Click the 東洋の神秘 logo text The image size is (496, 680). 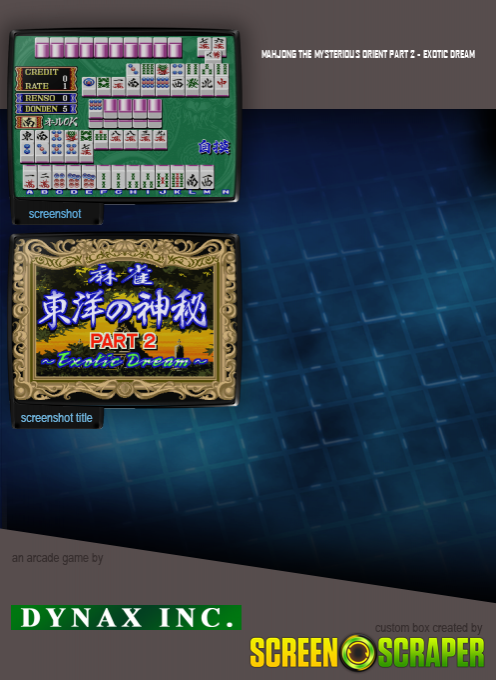(122, 310)
